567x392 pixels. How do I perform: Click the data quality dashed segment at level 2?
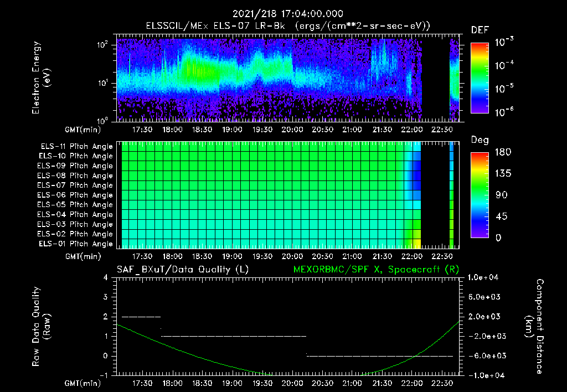click(141, 317)
